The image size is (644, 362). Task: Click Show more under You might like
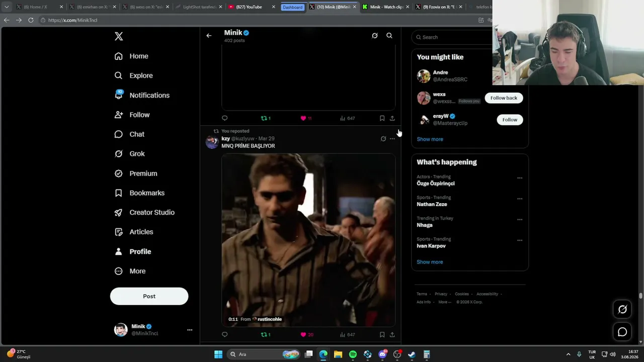[x=430, y=139]
